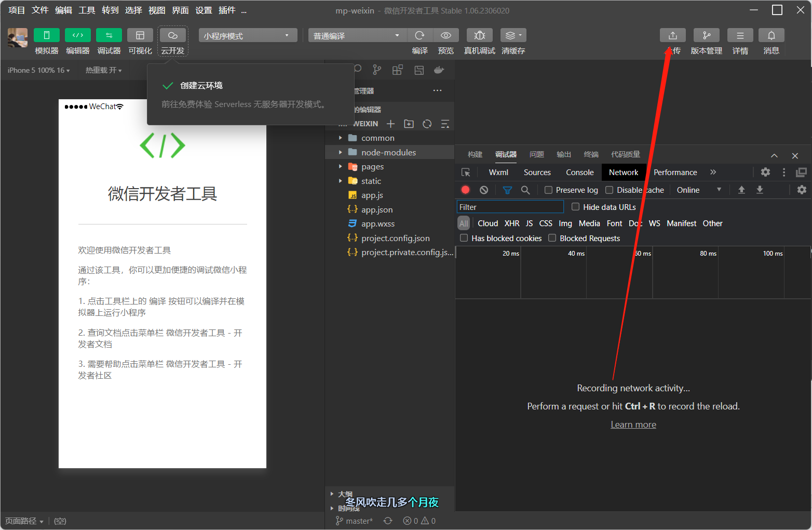
Task: Open project.config.json file
Action: tap(389, 238)
